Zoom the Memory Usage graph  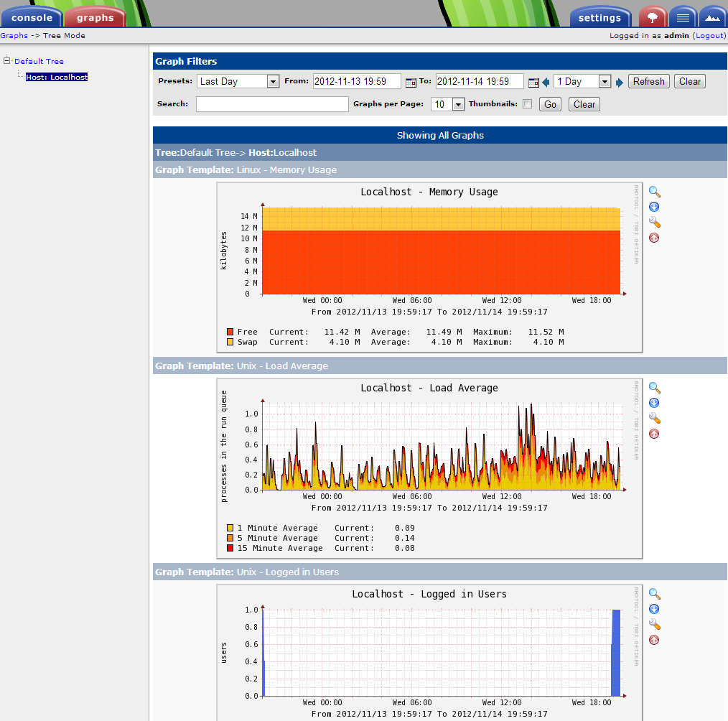654,192
